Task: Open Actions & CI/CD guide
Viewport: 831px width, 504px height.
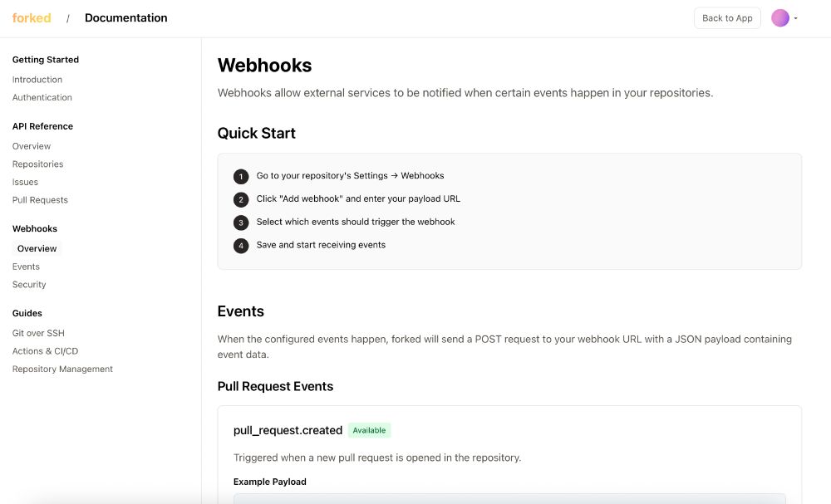Action: pos(45,351)
